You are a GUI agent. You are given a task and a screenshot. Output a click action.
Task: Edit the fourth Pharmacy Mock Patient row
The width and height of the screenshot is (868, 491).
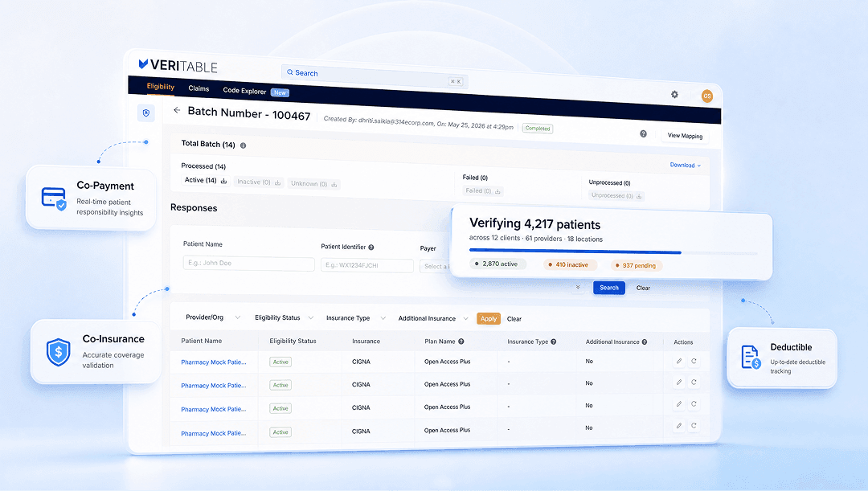tap(679, 426)
